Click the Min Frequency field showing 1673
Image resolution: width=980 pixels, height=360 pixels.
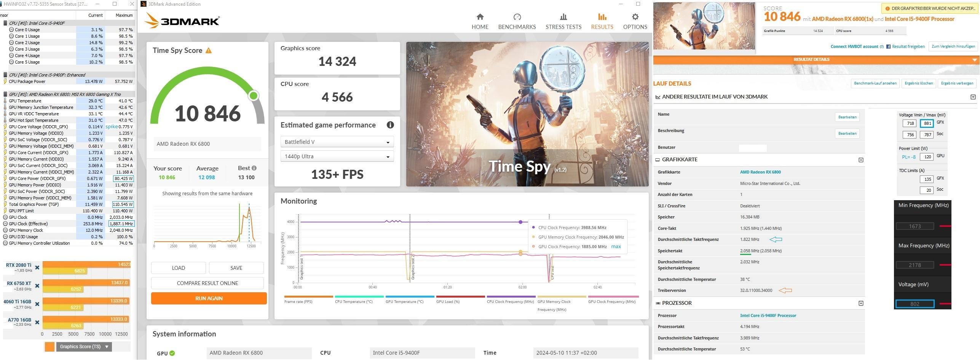coord(915,226)
